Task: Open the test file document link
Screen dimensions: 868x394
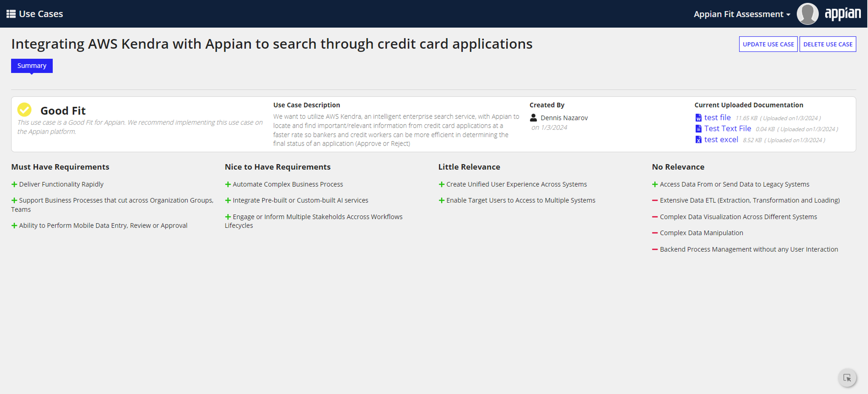Action: (x=717, y=118)
